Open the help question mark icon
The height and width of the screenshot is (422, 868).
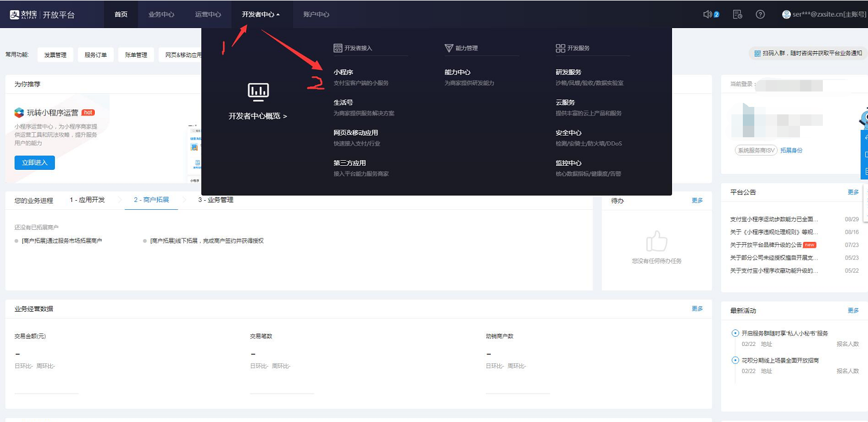click(760, 14)
